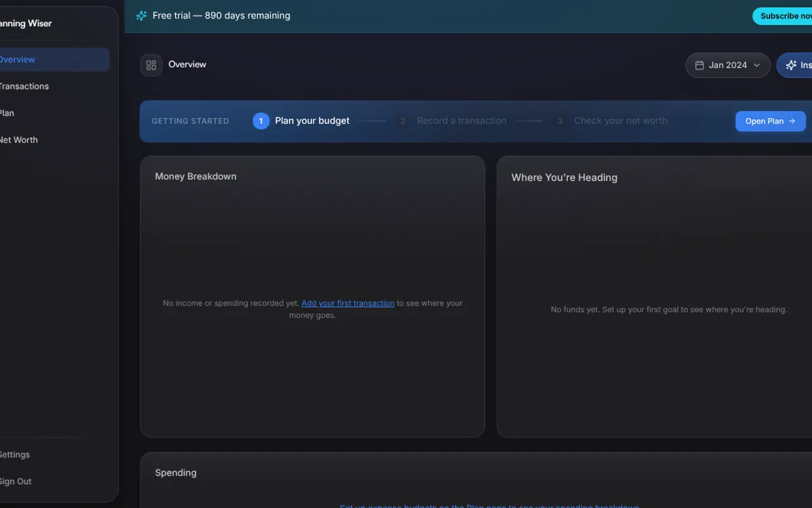812x508 pixels.
Task: Click the Set up expense budgets link
Action: 489,505
